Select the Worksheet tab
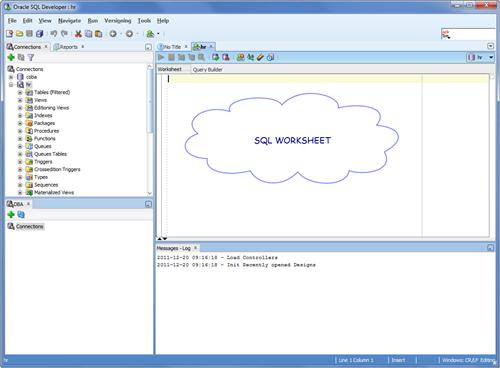Screen dimensions: 500x368 (x=170, y=69)
